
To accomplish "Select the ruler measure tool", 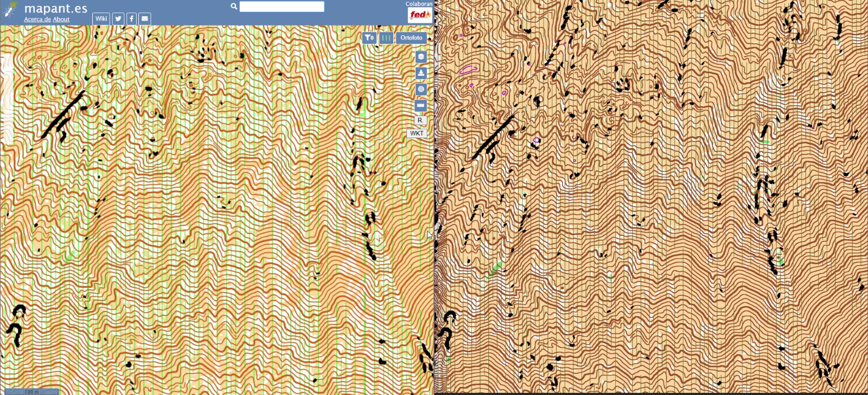I will pos(421,106).
